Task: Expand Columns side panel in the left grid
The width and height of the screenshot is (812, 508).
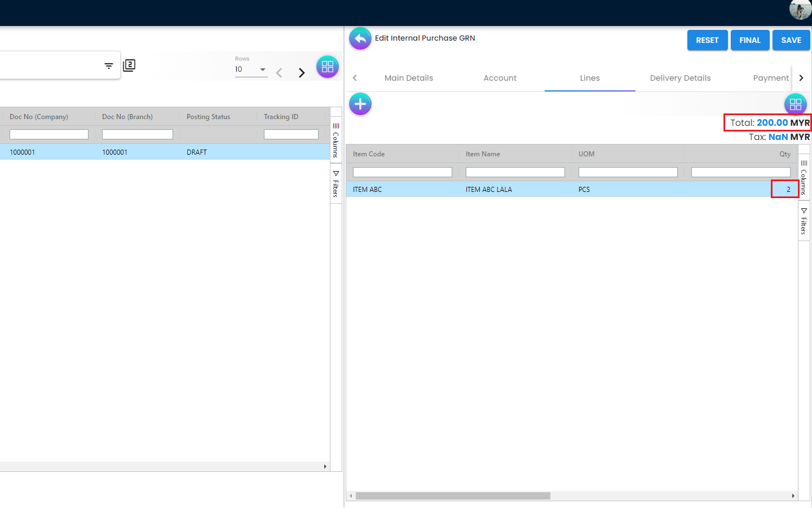Action: click(336, 140)
